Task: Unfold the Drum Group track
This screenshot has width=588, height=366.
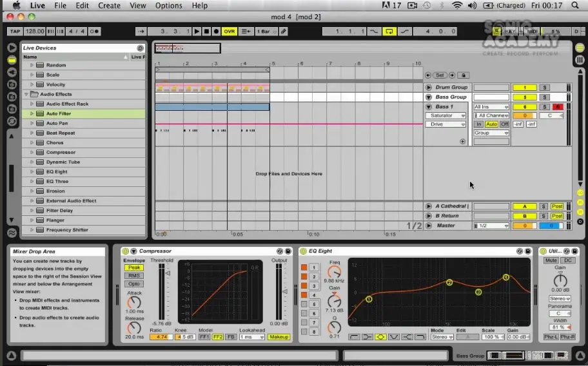Action: pos(429,87)
